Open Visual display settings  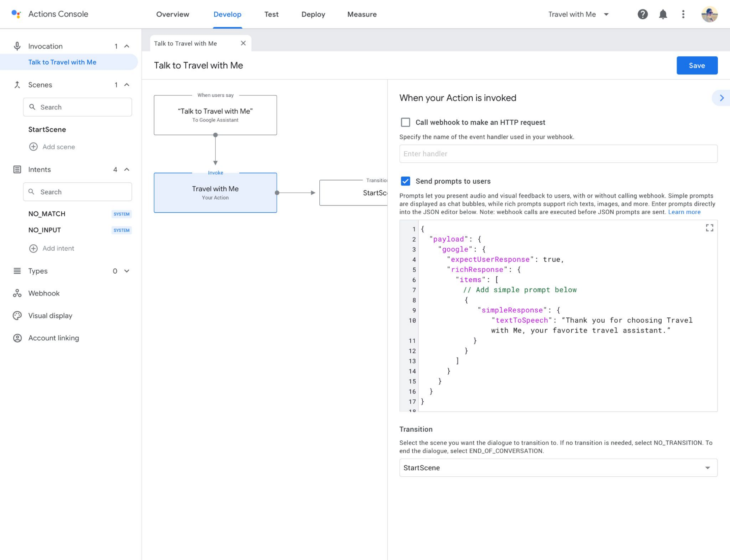50,316
